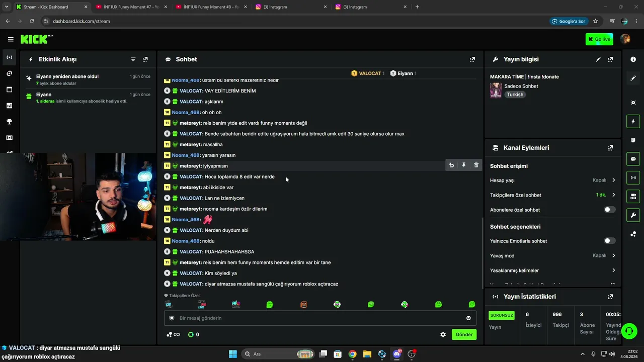Focus the Bir mesaj gönderin input
Screen dimensions: 644x362
pos(320,318)
